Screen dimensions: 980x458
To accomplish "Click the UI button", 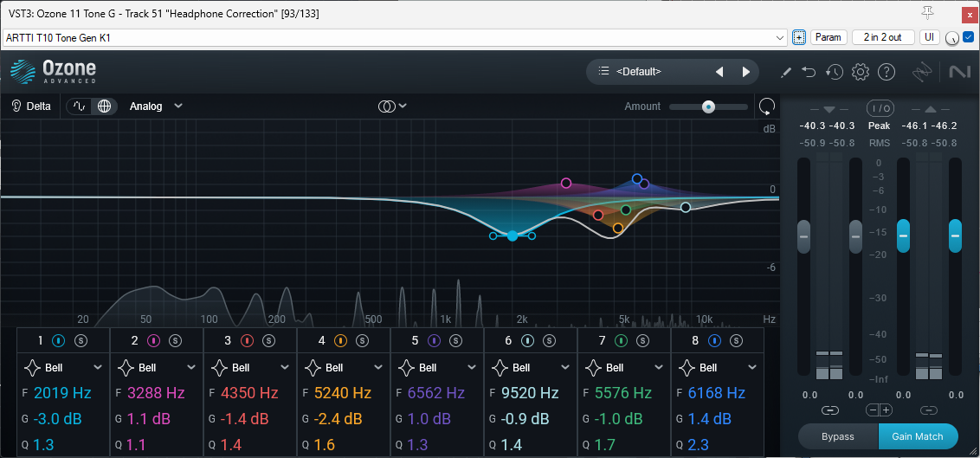I will 930,37.
